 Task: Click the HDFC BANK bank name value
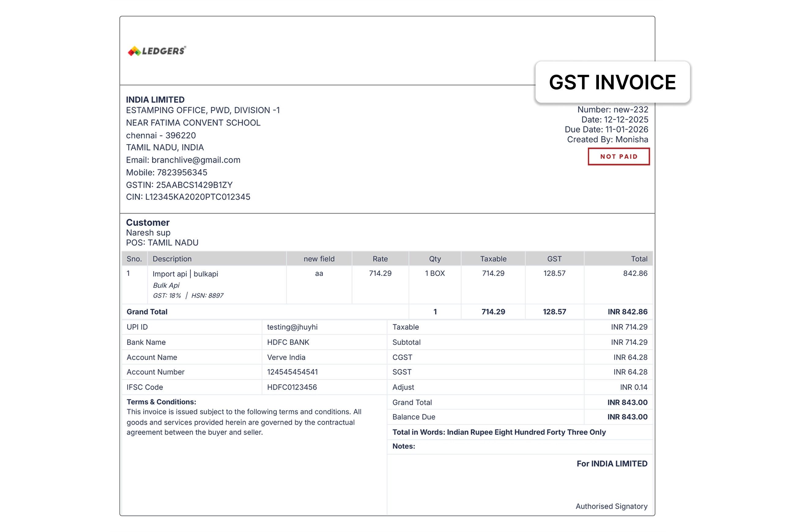point(288,342)
